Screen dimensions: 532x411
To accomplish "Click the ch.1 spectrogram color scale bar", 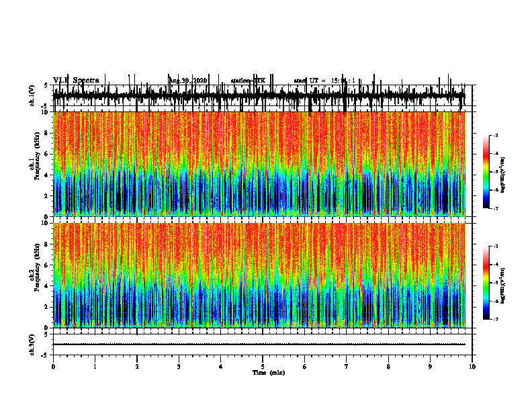I will point(486,172).
